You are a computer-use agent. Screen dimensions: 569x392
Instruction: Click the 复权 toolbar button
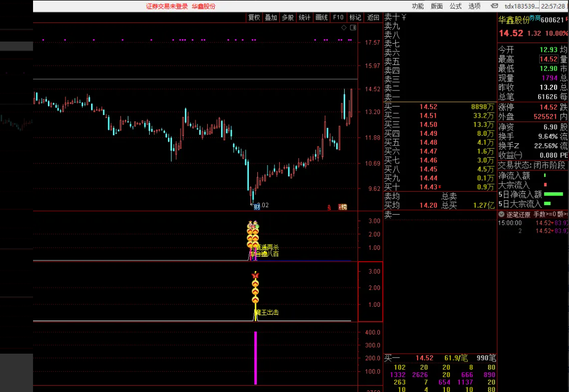pos(254,18)
